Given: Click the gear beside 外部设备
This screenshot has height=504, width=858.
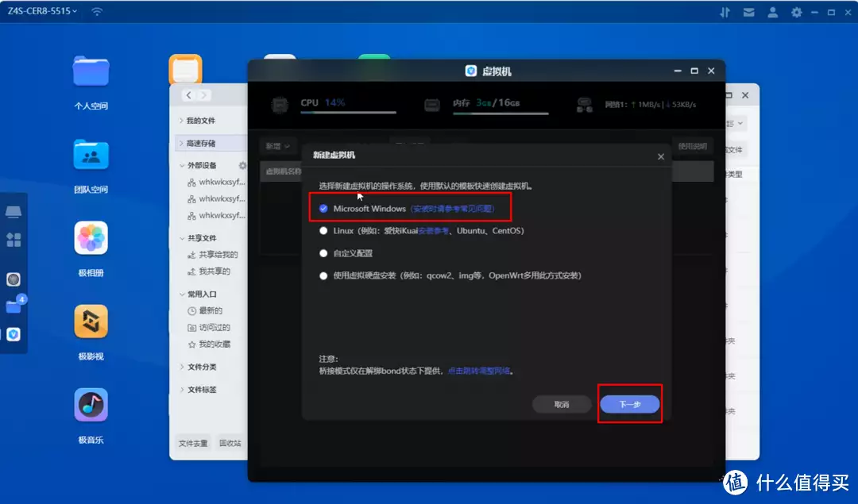Looking at the screenshot, I should pos(242,165).
